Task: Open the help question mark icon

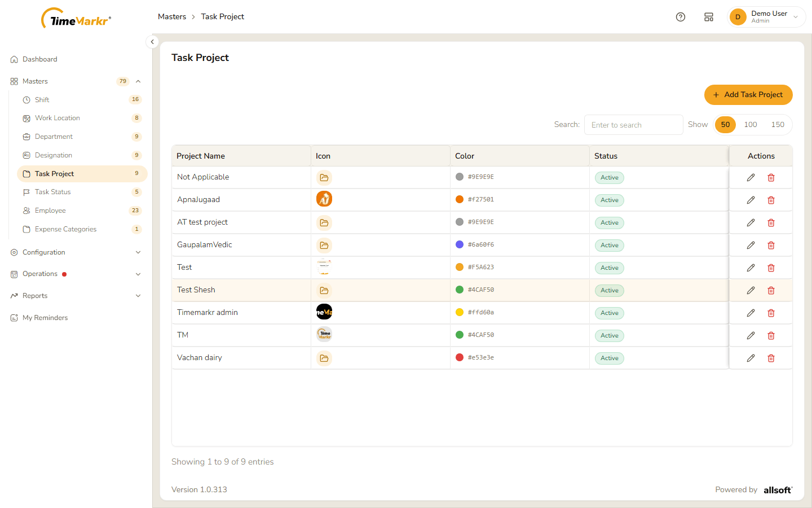Action: point(681,17)
